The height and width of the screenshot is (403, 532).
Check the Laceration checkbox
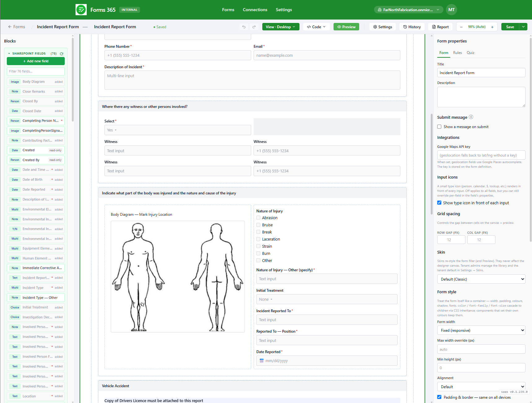tap(258, 239)
